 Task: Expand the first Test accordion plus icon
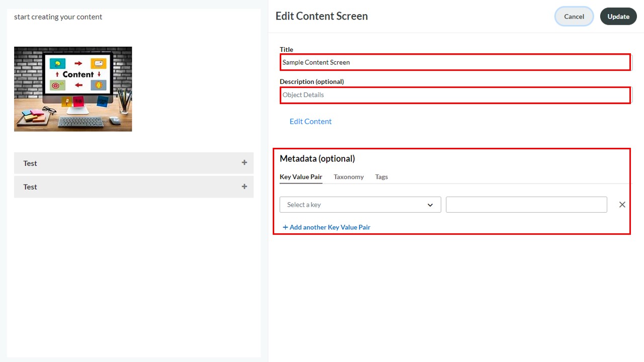click(244, 162)
